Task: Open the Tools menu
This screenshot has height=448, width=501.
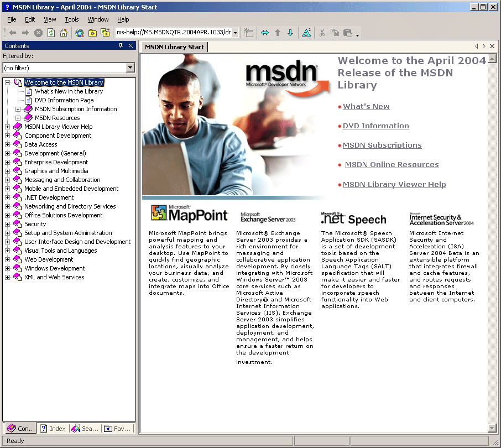Action: click(x=71, y=19)
